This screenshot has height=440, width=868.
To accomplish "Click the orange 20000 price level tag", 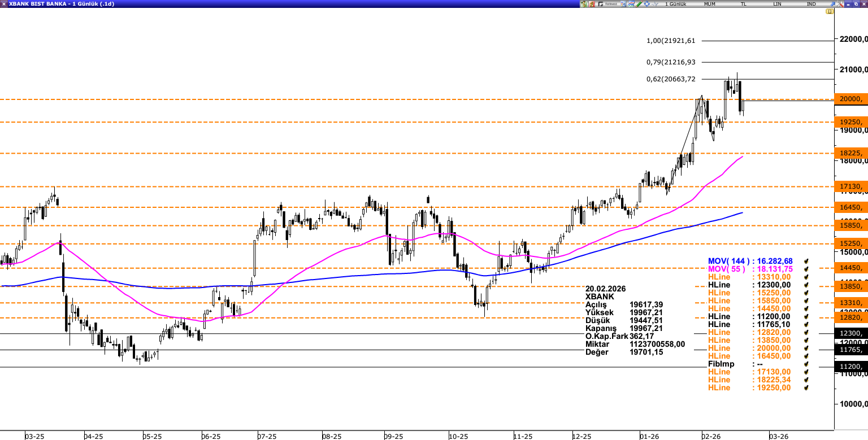I will point(850,99).
